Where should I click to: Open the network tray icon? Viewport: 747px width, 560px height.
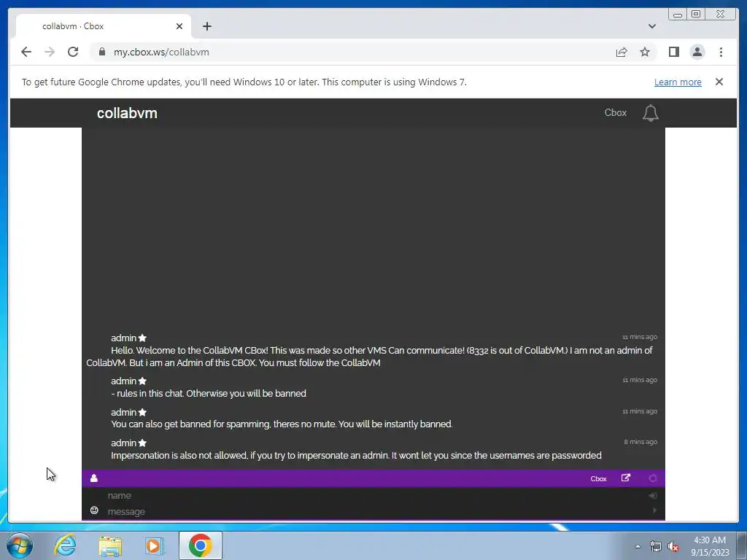point(656,546)
